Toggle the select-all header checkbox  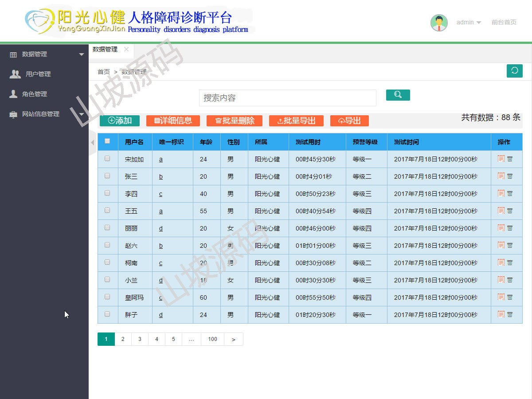(107, 141)
